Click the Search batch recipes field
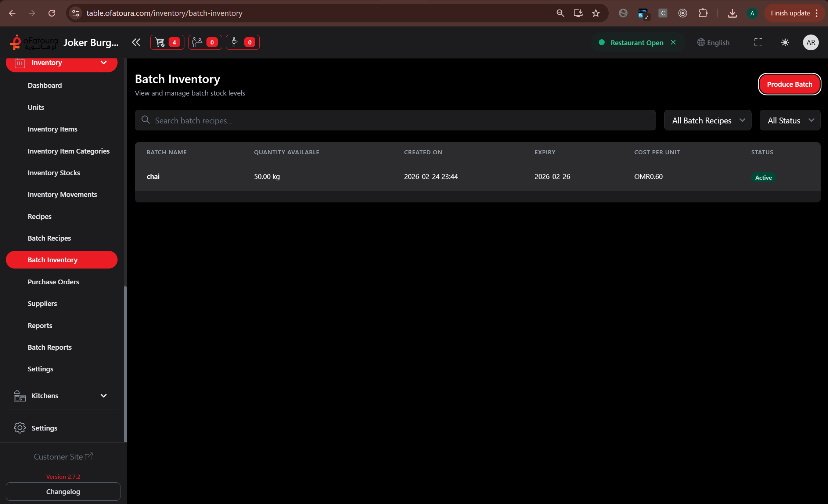 (x=395, y=120)
